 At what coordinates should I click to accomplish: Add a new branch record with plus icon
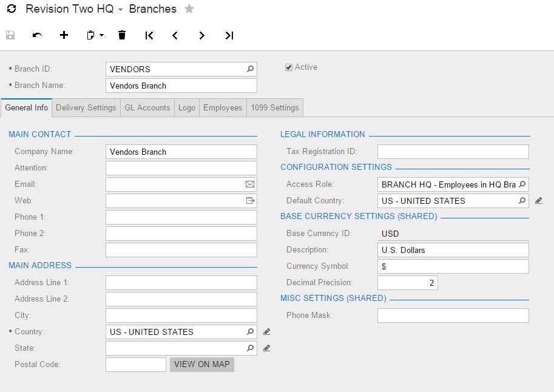coord(64,35)
